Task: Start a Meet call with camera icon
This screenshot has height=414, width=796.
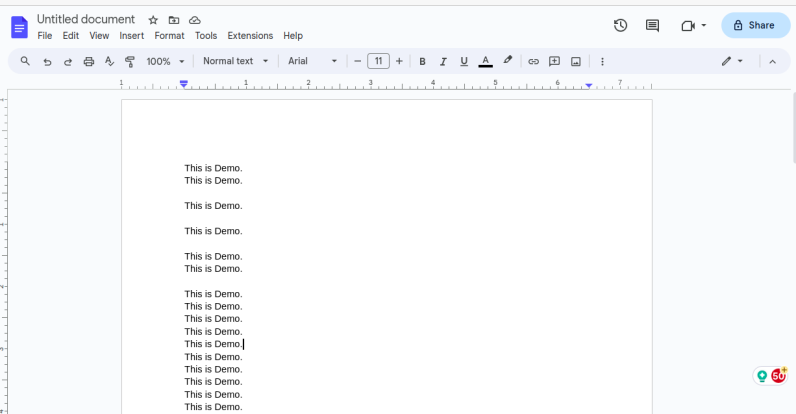Action: point(688,26)
